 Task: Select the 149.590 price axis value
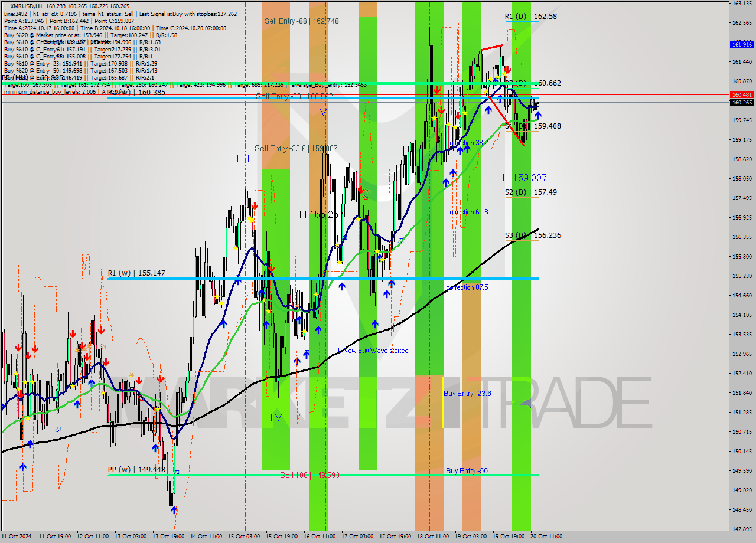(x=742, y=471)
